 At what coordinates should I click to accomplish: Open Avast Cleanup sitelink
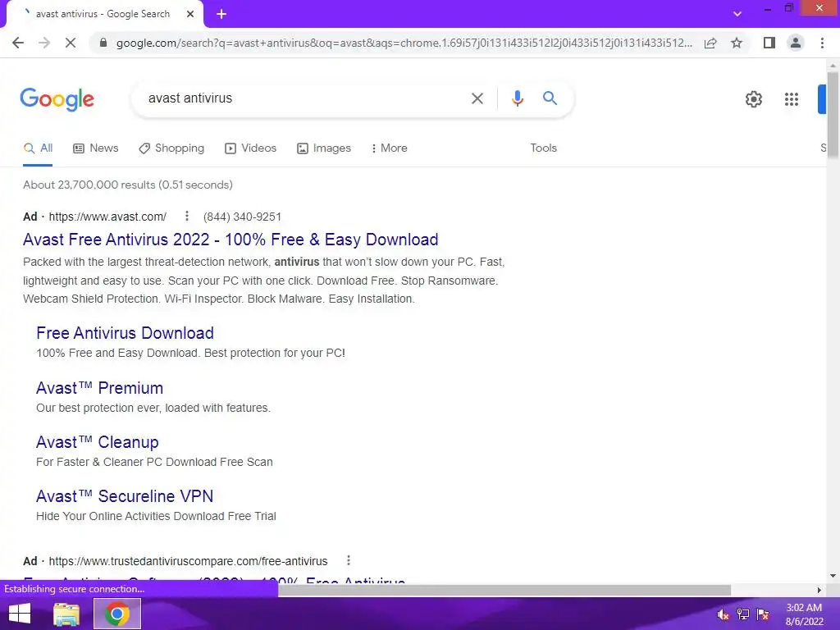coord(98,442)
